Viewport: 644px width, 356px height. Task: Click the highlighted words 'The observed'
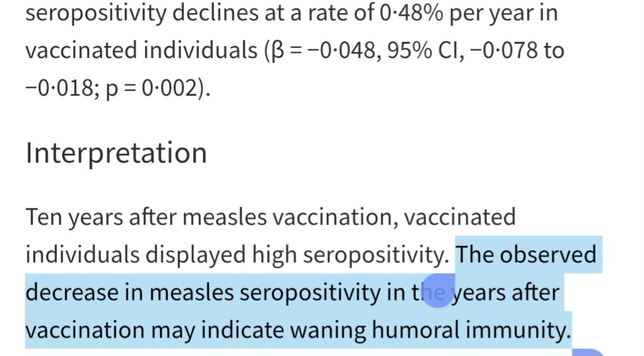tap(526, 255)
